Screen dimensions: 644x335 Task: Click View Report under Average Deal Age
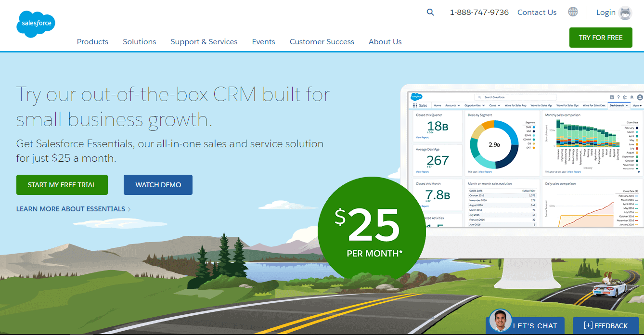click(x=422, y=172)
